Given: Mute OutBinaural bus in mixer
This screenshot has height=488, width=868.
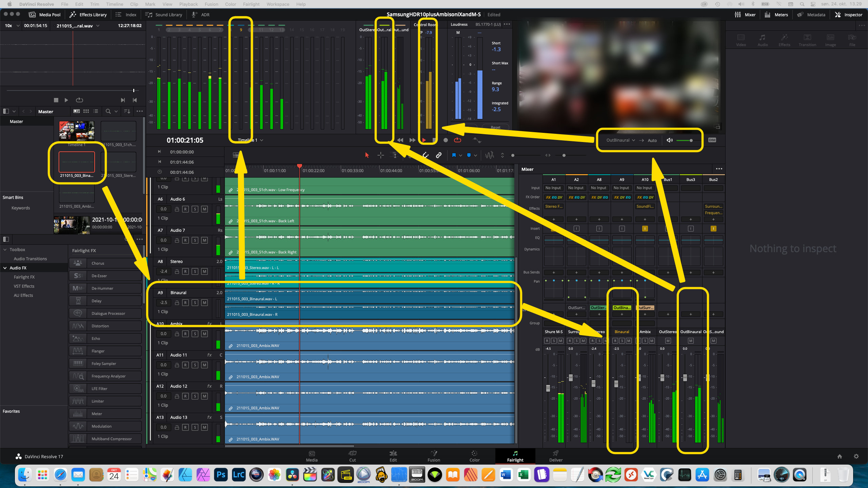Looking at the screenshot, I should coord(691,341).
